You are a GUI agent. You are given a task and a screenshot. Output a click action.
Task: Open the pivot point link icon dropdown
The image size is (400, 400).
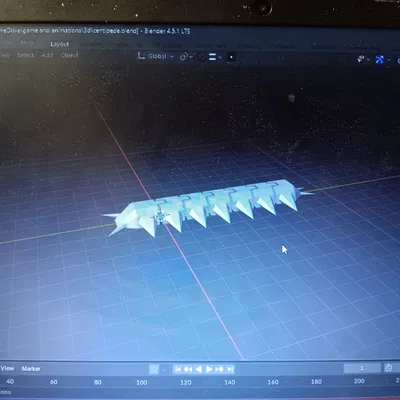(186, 57)
